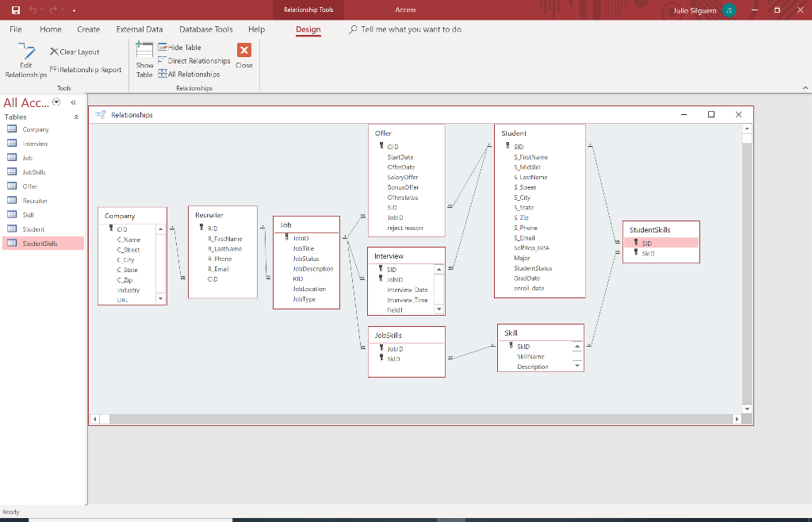Viewport: 812px width, 522px height.
Task: Open the File tab
Action: click(16, 29)
